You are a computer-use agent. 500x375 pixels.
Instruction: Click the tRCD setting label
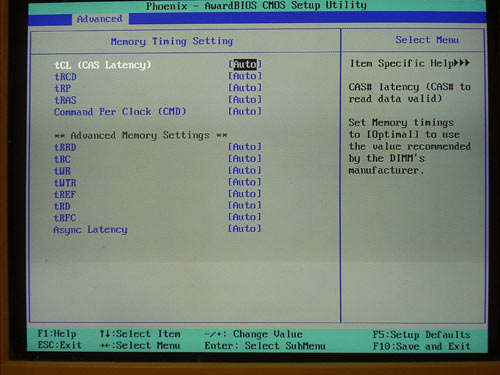tap(65, 77)
